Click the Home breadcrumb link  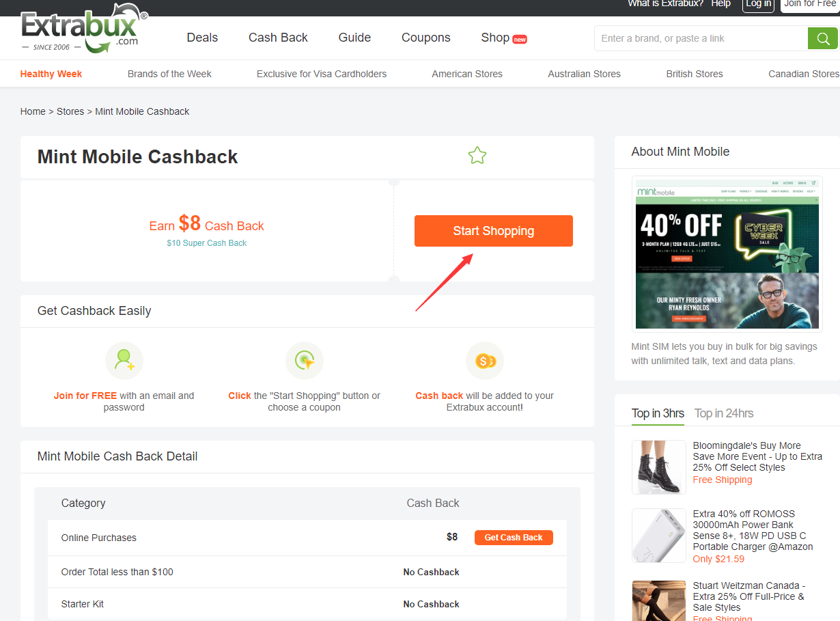33,111
